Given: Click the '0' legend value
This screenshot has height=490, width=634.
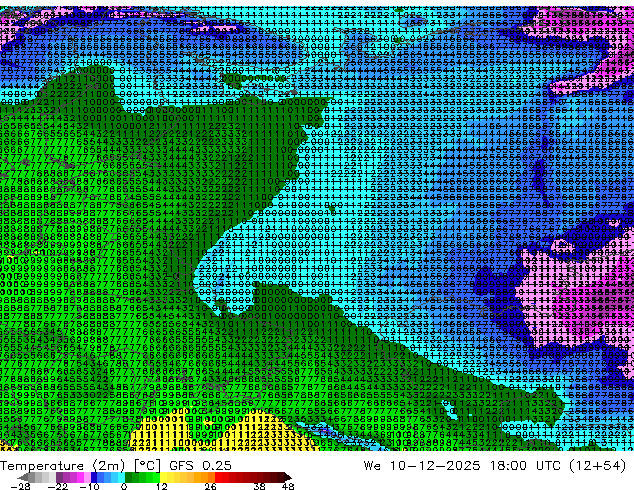Looking at the screenshot, I should click(124, 486).
